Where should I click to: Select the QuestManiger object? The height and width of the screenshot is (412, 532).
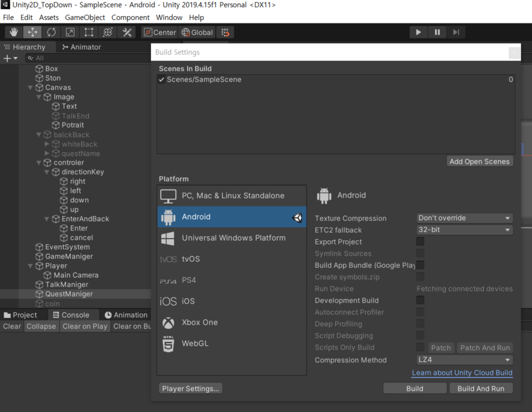tap(69, 294)
